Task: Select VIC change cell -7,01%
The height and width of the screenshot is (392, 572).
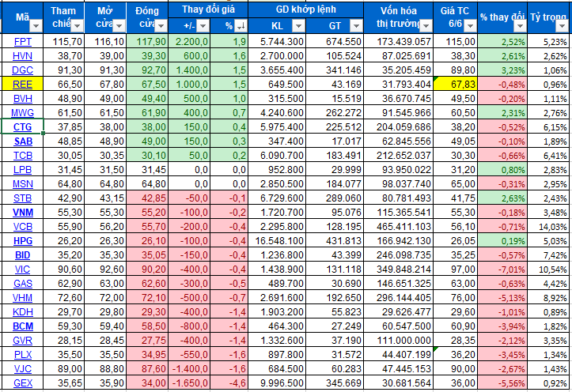Action: coord(502,269)
